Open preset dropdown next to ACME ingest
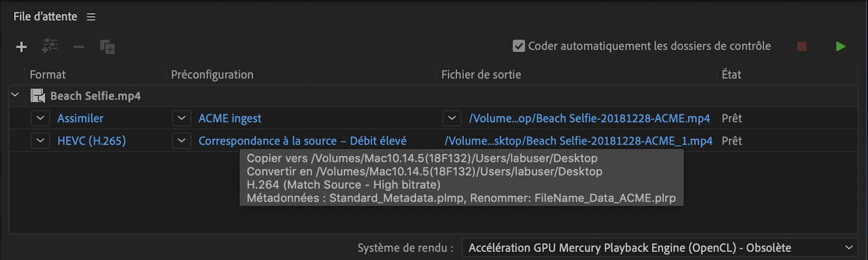 tap(181, 118)
